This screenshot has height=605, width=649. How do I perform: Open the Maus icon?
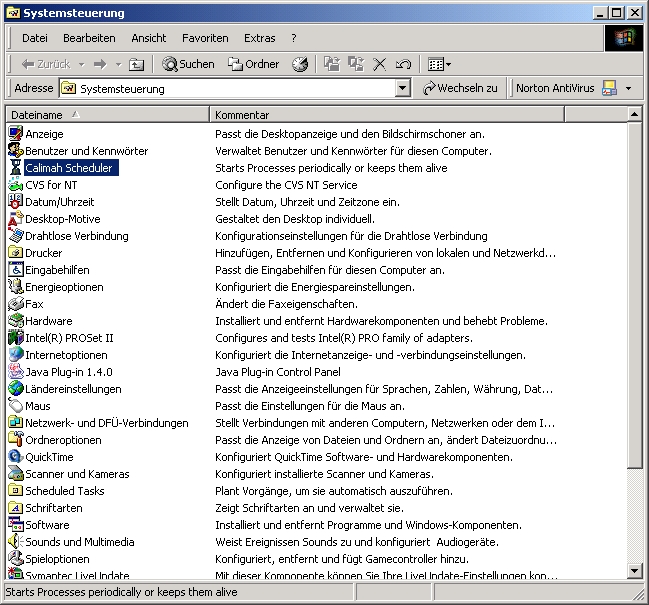click(x=16, y=405)
